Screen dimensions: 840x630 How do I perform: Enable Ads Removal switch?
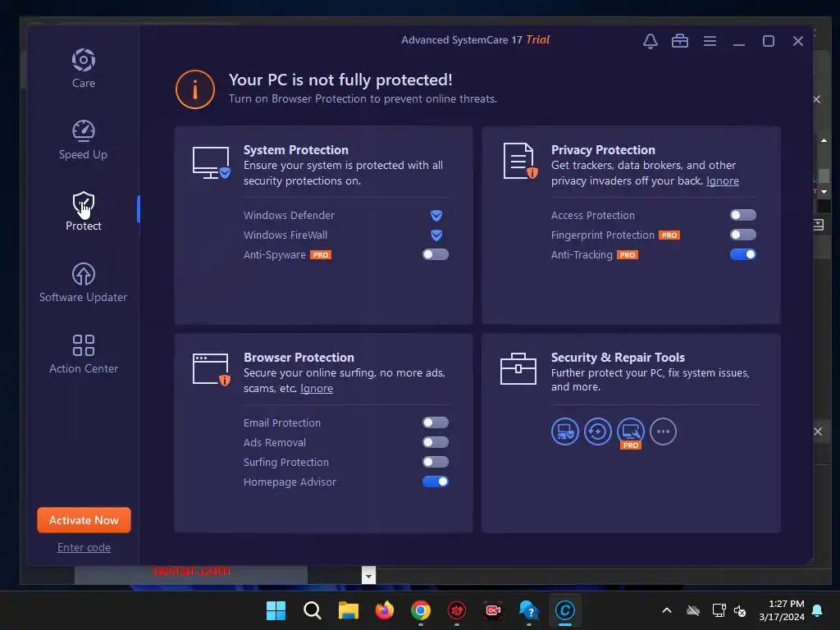pyautogui.click(x=436, y=442)
